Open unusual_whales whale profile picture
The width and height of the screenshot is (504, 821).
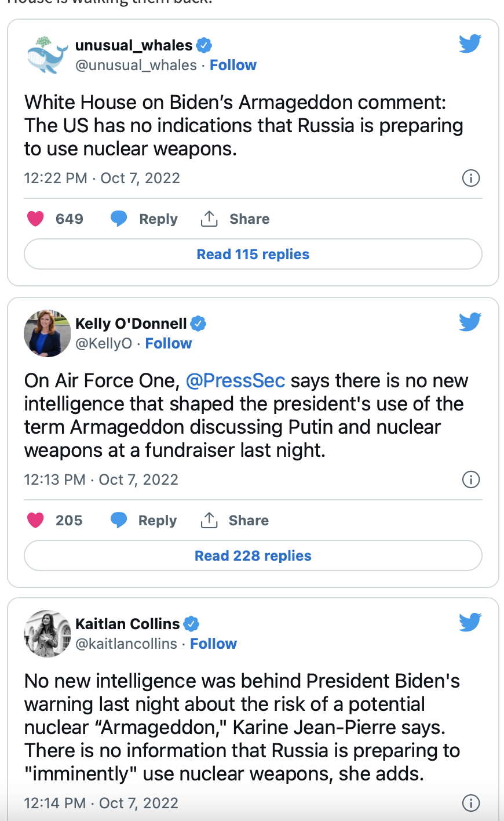click(47, 55)
